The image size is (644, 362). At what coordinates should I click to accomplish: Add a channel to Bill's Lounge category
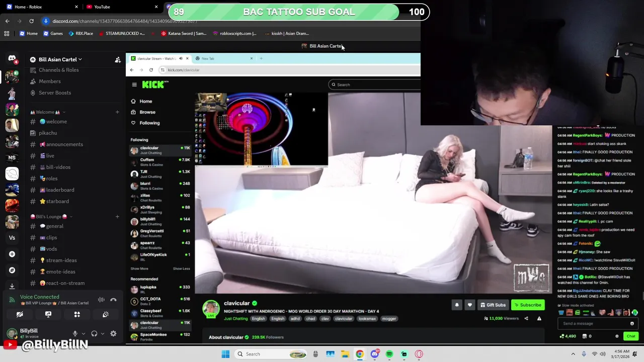click(117, 217)
